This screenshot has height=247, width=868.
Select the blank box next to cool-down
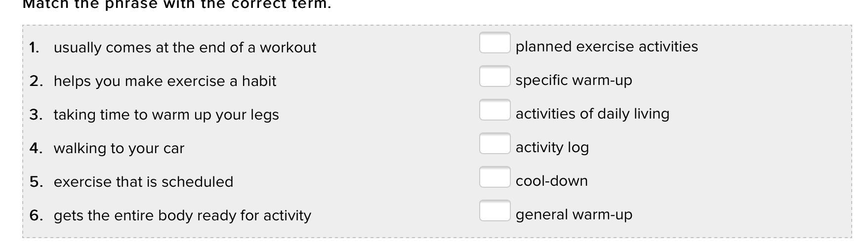[x=495, y=177]
